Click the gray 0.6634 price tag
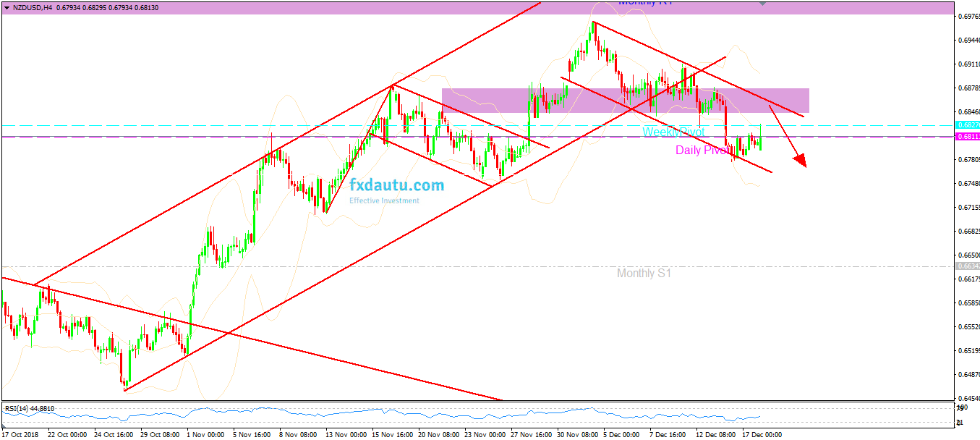 (x=968, y=266)
